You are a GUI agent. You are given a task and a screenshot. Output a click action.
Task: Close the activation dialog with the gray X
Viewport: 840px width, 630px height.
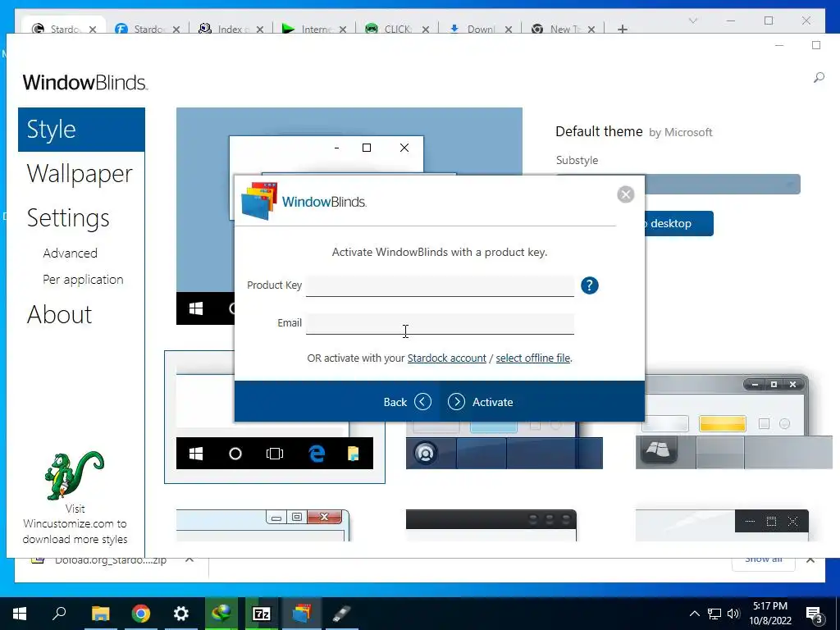[625, 194]
